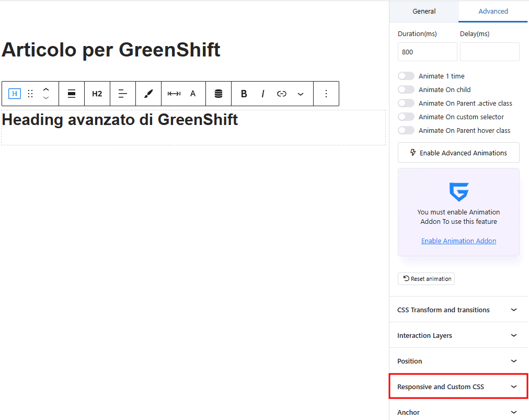Open text alignment options
Image resolution: width=529 pixels, height=420 pixels.
click(x=123, y=94)
